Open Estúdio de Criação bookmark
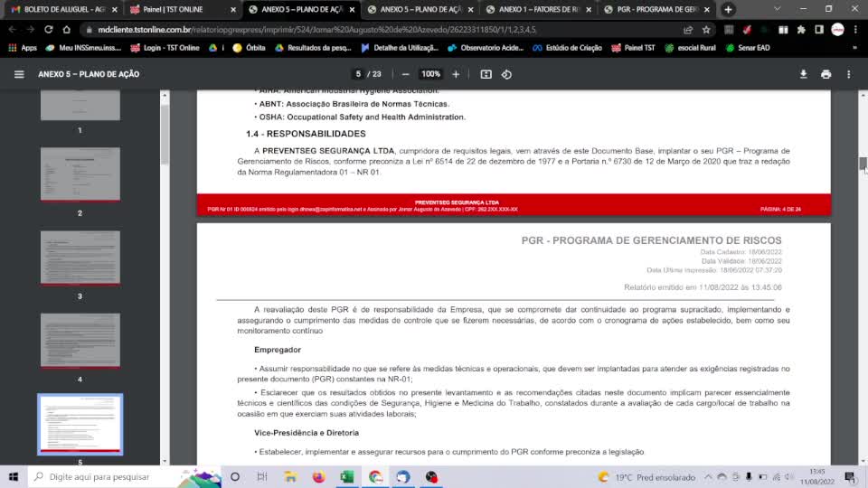 (x=568, y=48)
